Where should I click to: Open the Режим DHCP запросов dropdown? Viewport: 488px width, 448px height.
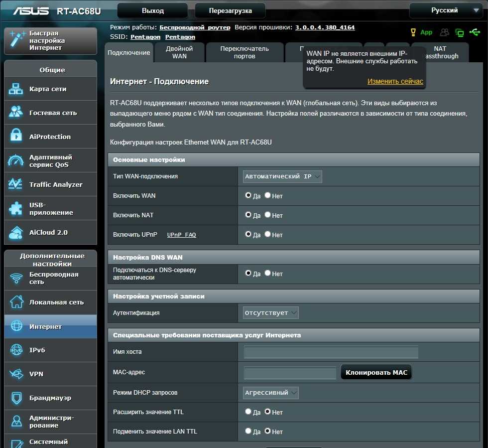pyautogui.click(x=270, y=393)
